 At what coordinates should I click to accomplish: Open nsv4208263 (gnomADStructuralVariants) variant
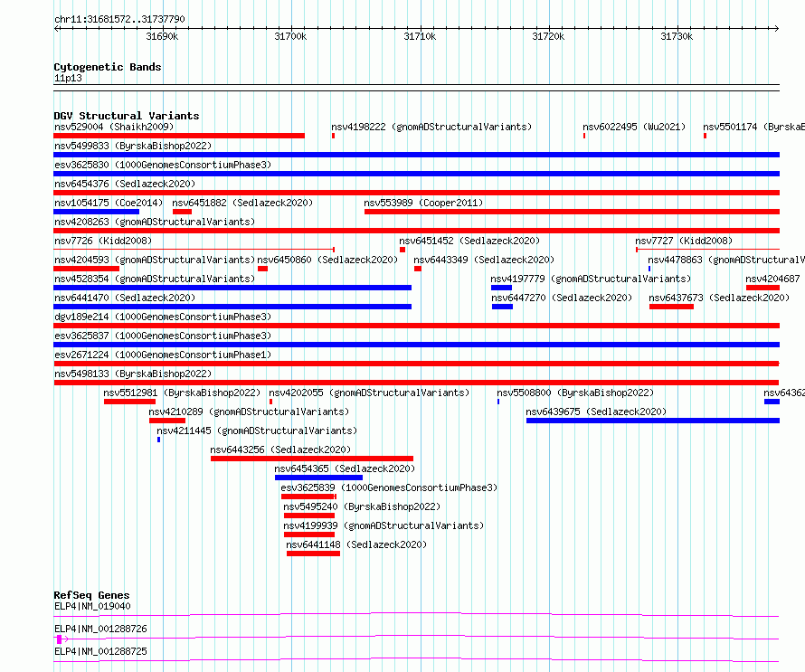coord(155,222)
